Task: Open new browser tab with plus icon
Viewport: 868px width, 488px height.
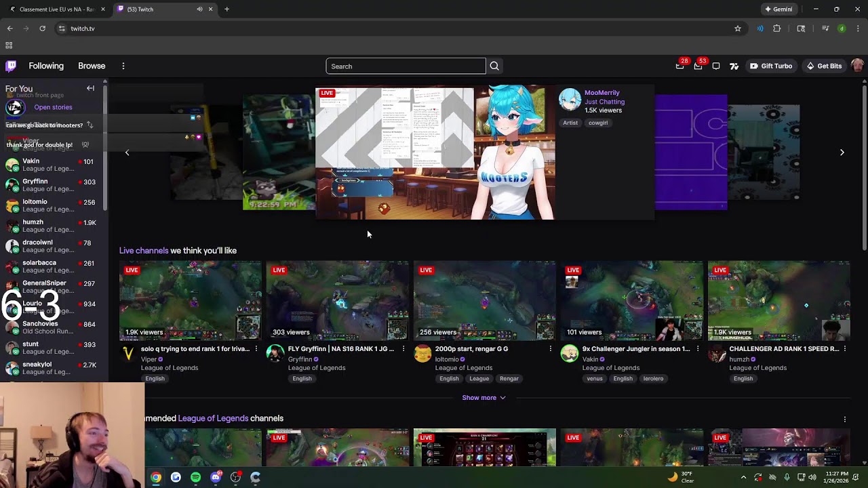Action: click(x=226, y=9)
